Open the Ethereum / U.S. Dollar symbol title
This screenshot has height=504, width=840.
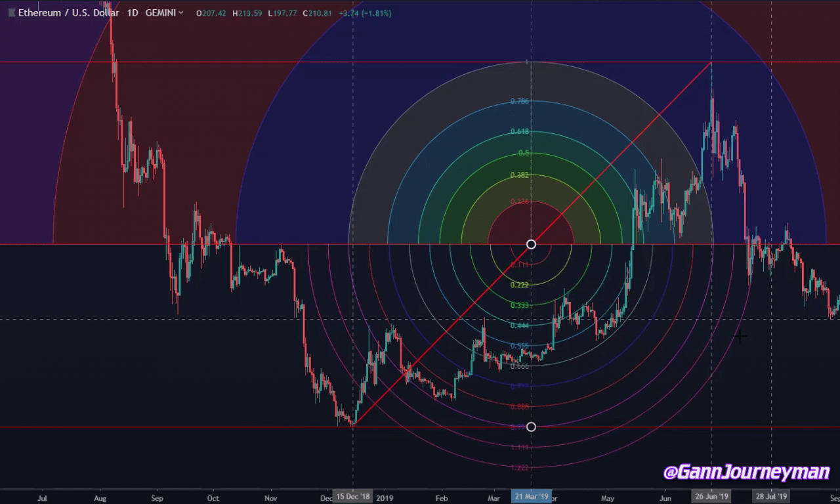tap(69, 12)
